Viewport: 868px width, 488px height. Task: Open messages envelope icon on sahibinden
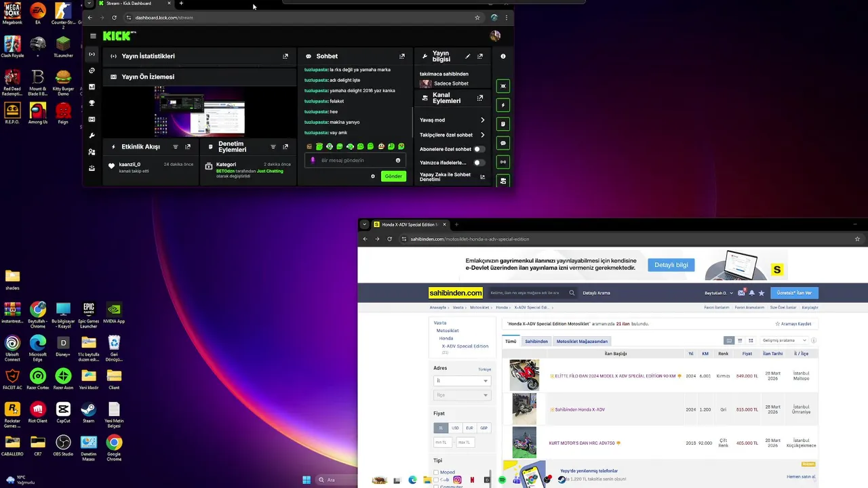pyautogui.click(x=742, y=293)
